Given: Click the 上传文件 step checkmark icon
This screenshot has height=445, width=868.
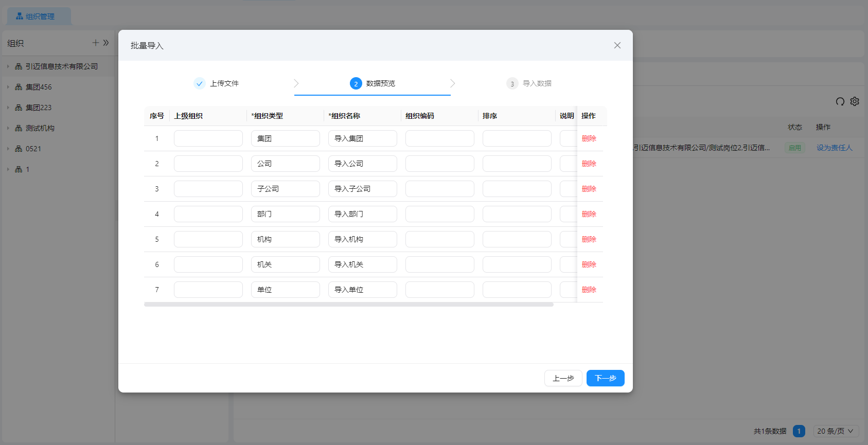Looking at the screenshot, I should coord(200,83).
